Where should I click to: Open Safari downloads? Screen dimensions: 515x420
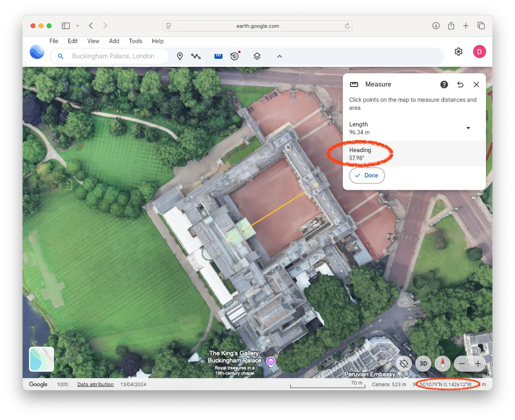tap(436, 26)
